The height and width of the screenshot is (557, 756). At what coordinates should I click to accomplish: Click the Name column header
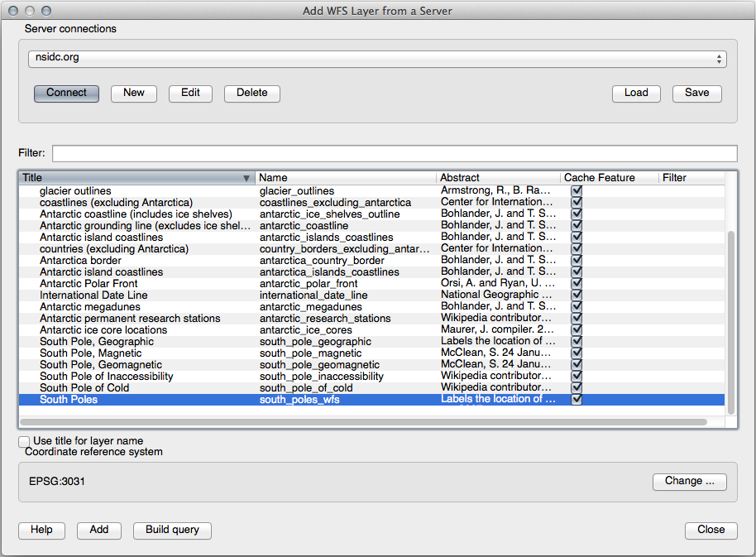coord(345,178)
